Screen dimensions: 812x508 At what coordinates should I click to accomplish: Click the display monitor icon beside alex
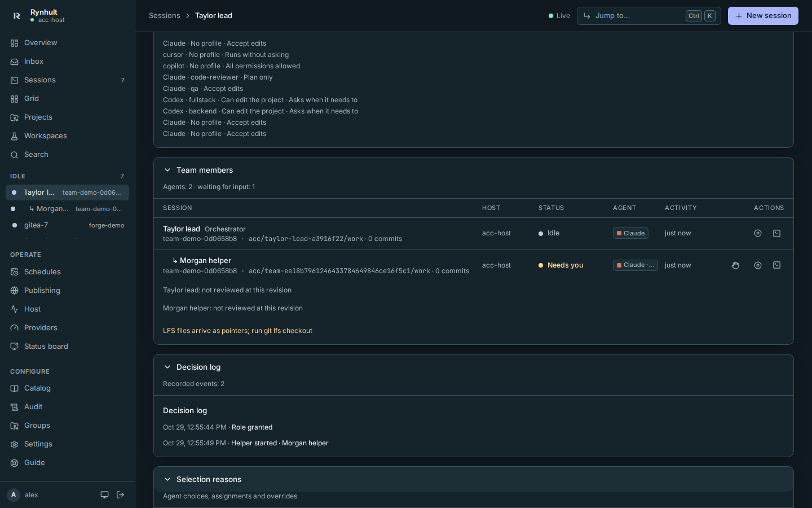pos(104,495)
